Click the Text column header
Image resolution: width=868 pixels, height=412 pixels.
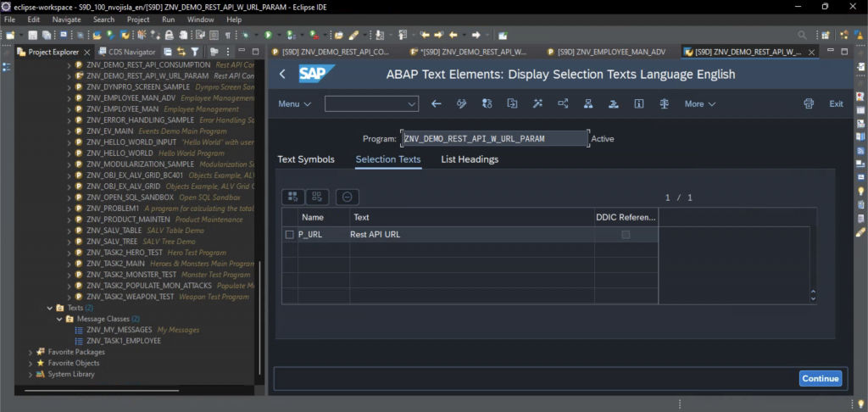472,218
